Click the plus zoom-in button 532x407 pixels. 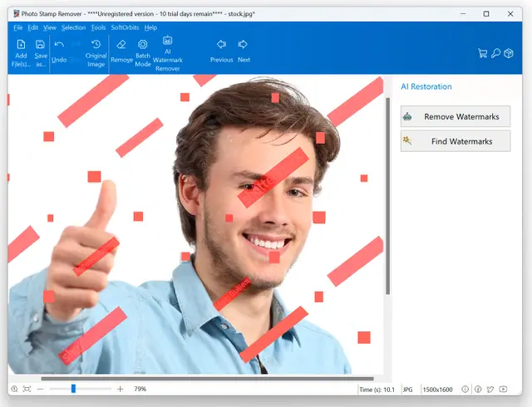click(x=120, y=389)
